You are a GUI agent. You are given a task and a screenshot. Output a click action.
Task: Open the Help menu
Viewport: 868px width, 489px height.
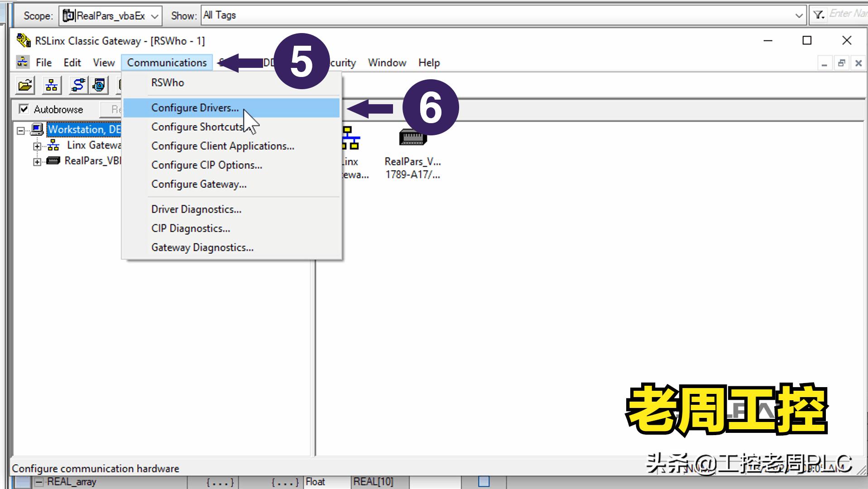[x=429, y=62]
